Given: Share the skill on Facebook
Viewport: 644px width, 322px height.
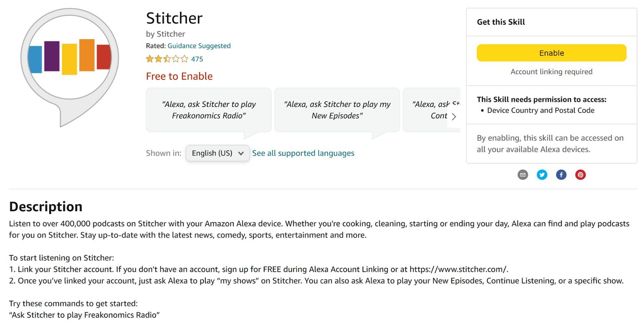Looking at the screenshot, I should [x=561, y=175].
